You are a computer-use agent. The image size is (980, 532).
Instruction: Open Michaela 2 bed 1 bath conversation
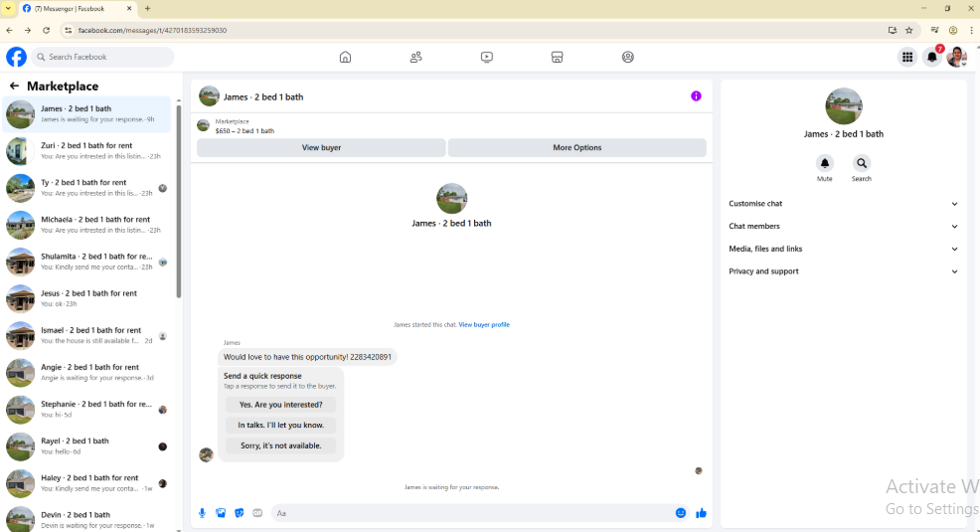coord(86,225)
